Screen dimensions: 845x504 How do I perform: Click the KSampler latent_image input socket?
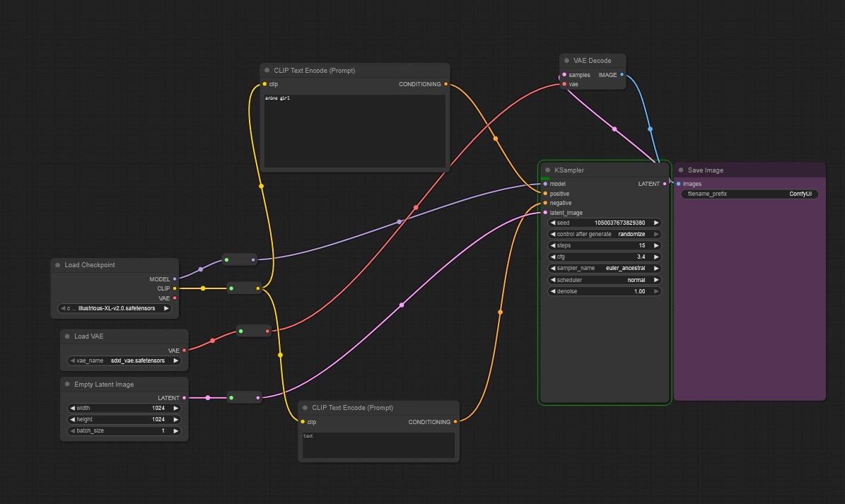[x=545, y=213]
